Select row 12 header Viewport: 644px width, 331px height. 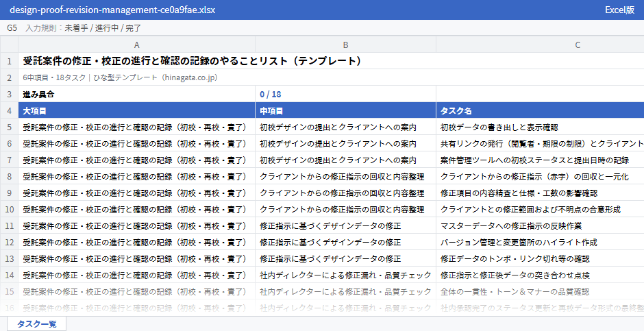[x=9, y=243]
